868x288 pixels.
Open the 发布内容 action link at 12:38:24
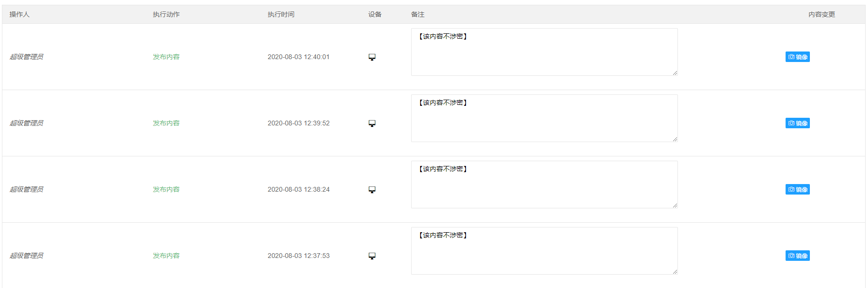(166, 189)
